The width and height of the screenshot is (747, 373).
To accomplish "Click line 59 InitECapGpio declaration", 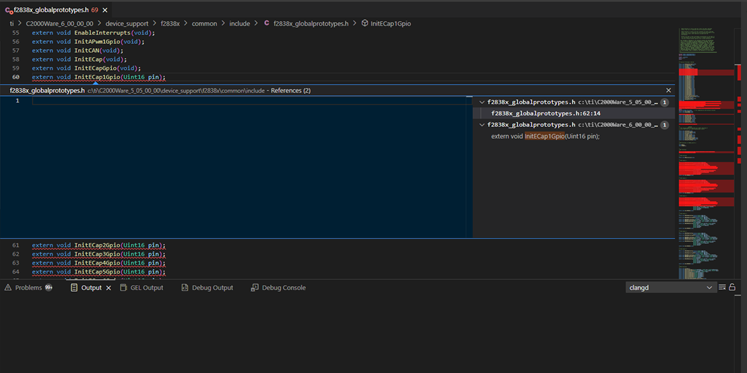I will (x=86, y=68).
